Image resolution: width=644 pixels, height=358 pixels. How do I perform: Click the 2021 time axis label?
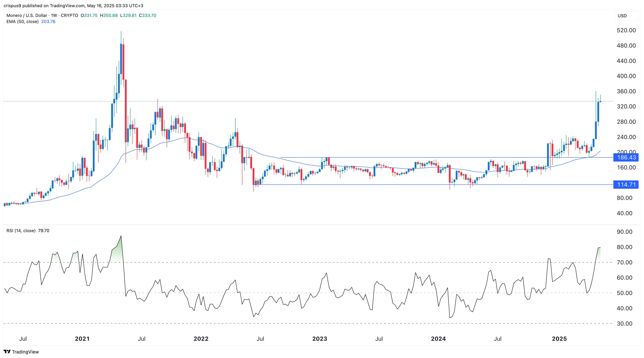82,339
